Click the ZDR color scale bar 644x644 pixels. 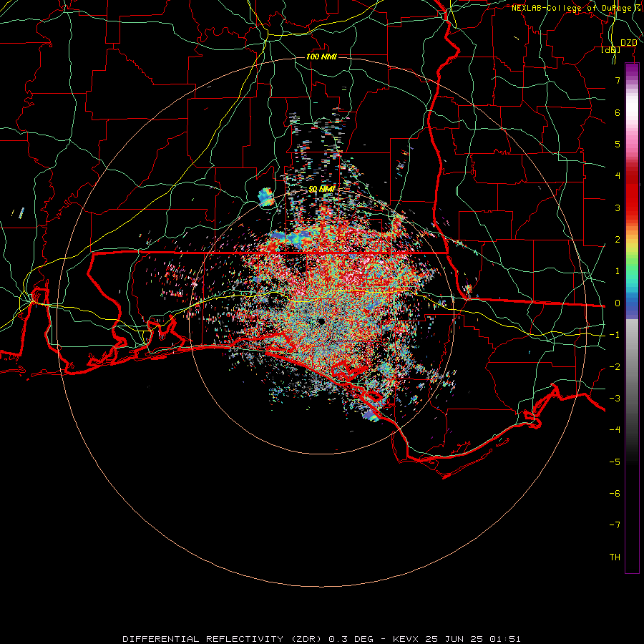coord(632,318)
